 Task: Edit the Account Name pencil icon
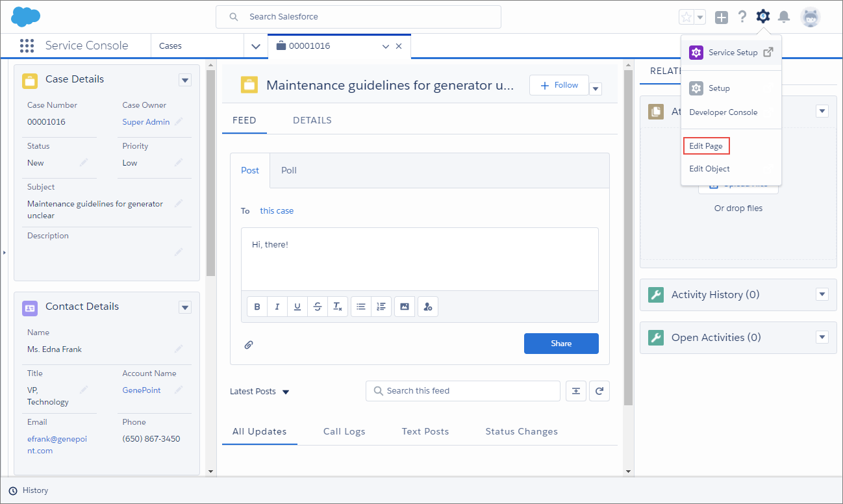coord(179,390)
